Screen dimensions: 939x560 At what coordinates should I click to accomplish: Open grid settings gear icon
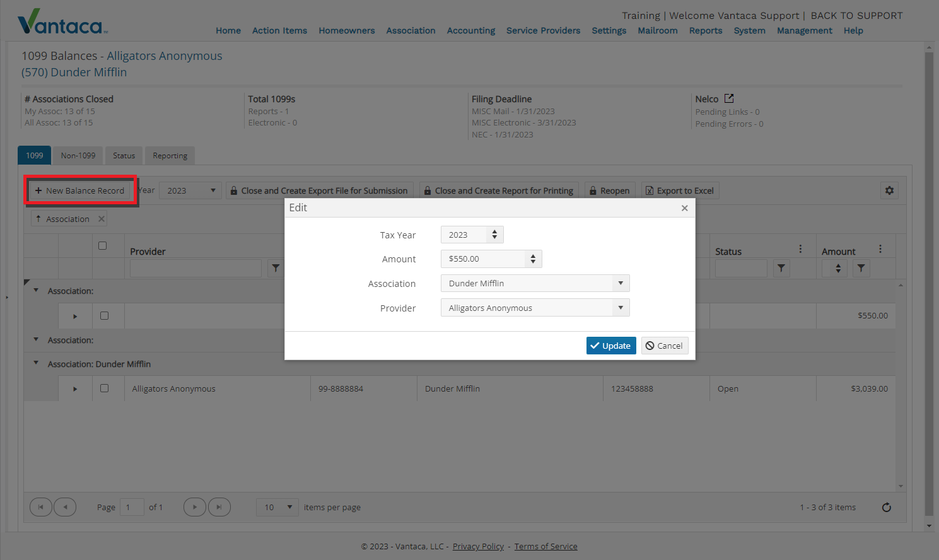[889, 190]
